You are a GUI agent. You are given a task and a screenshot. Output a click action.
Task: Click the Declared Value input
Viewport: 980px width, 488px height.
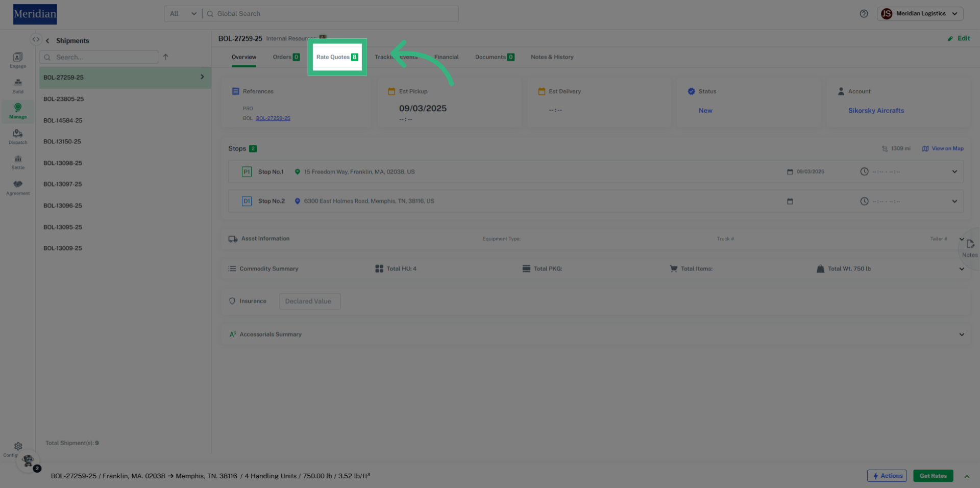point(310,301)
